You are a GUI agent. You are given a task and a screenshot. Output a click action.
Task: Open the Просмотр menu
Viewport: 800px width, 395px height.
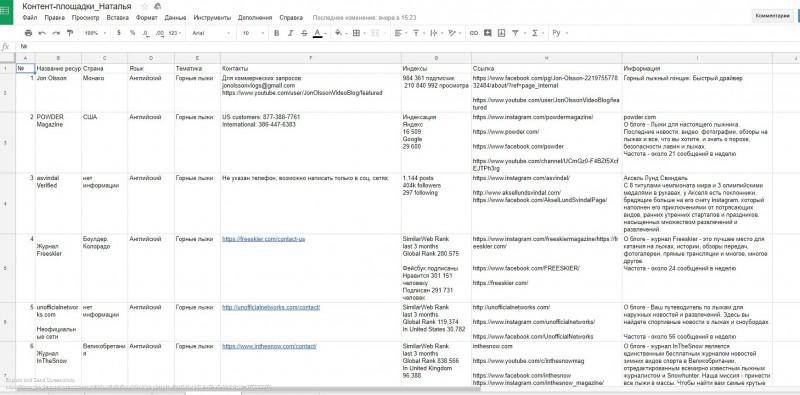pyautogui.click(x=85, y=17)
